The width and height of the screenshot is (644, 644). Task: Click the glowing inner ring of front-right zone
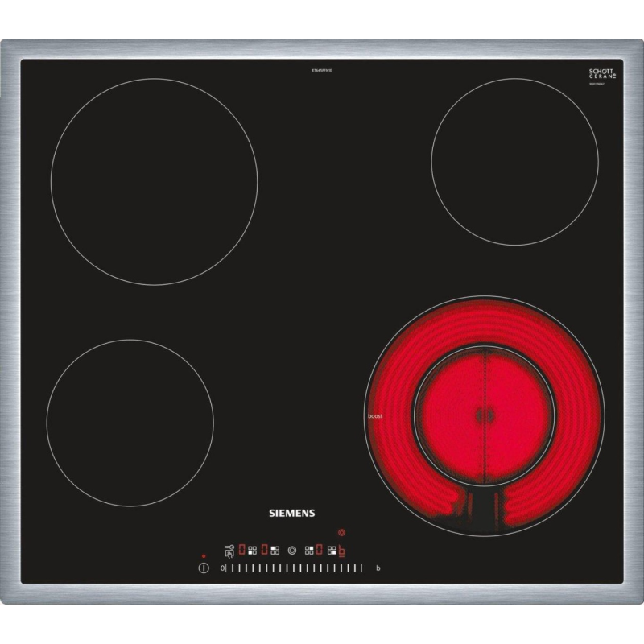[x=485, y=415]
